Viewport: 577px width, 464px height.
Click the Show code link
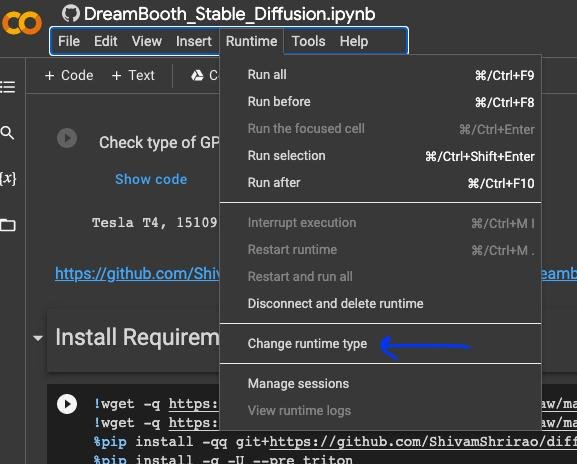[151, 179]
